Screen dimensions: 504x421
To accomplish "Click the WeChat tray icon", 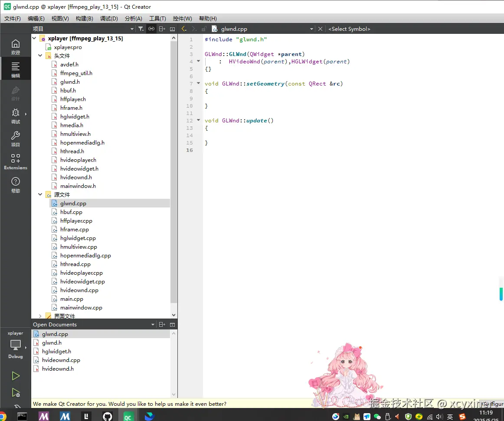I will (377, 417).
